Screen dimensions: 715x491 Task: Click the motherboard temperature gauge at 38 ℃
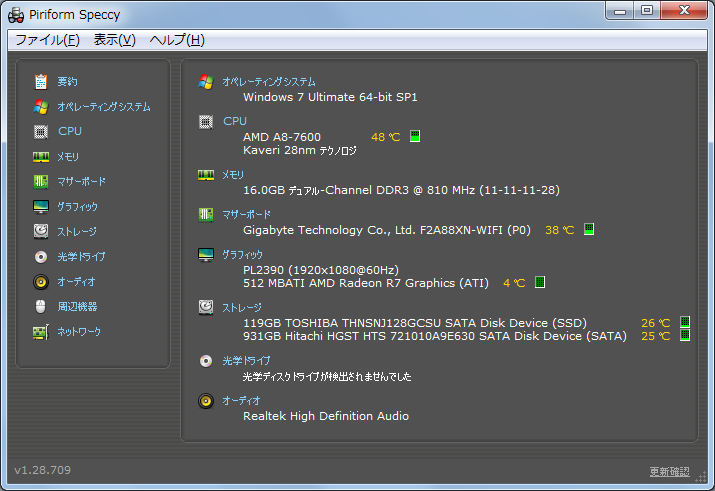tap(589, 230)
